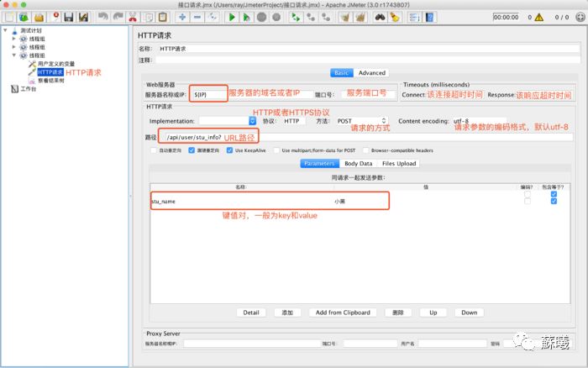Enable Browser-compatible headers checkbox

coord(365,150)
